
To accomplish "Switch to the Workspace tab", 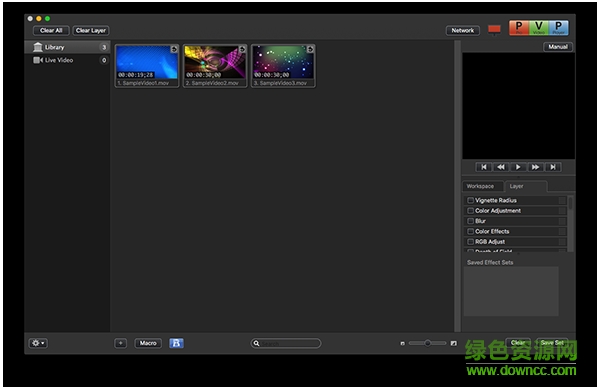I will coord(483,186).
